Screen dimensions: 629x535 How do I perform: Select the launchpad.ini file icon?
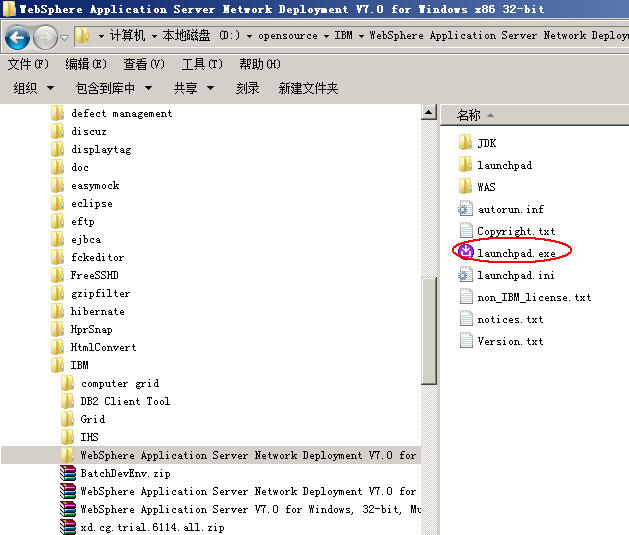[465, 275]
